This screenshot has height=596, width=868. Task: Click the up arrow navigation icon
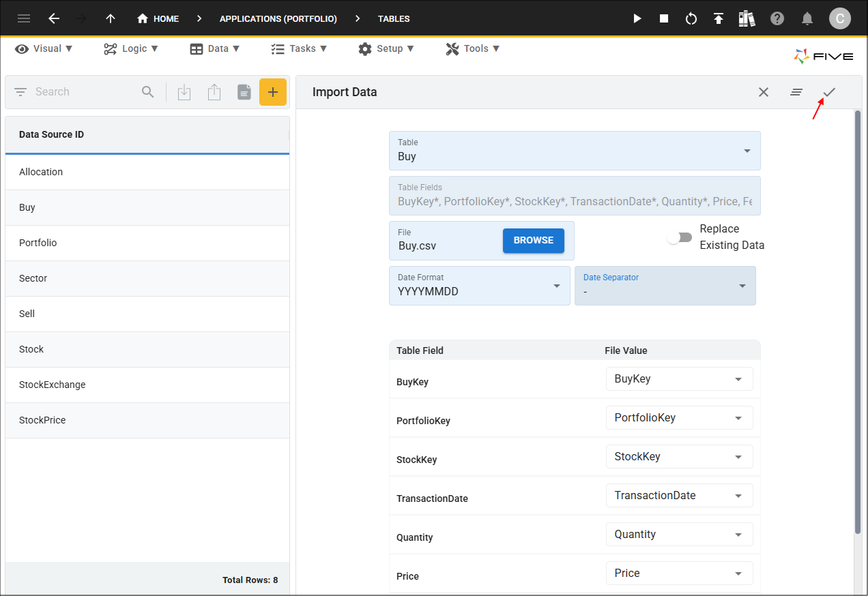pyautogui.click(x=111, y=18)
